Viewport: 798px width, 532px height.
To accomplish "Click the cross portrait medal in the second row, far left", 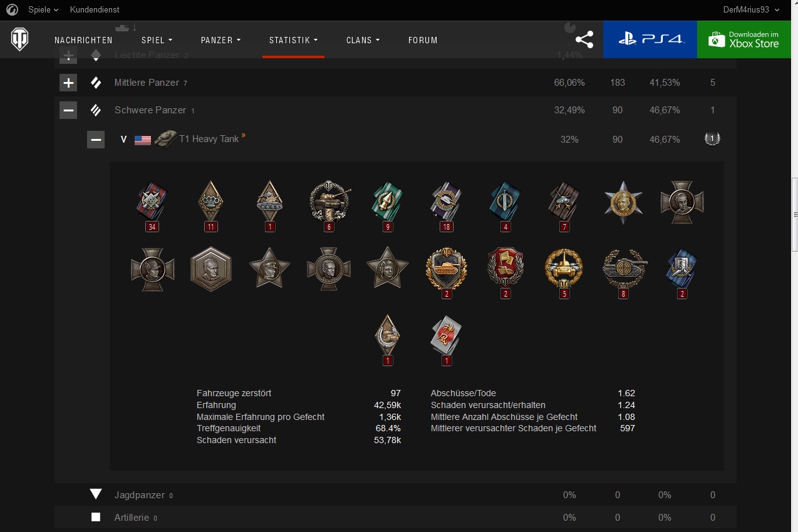I will (x=152, y=269).
